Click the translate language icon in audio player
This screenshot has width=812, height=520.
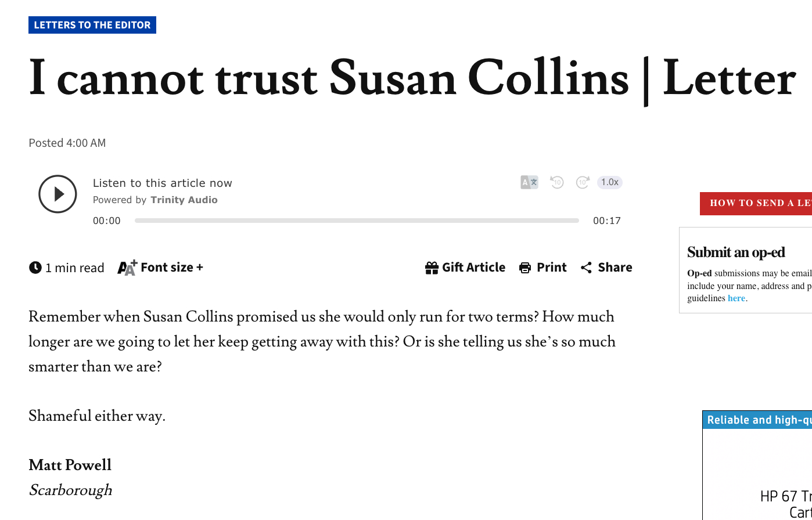pos(529,182)
